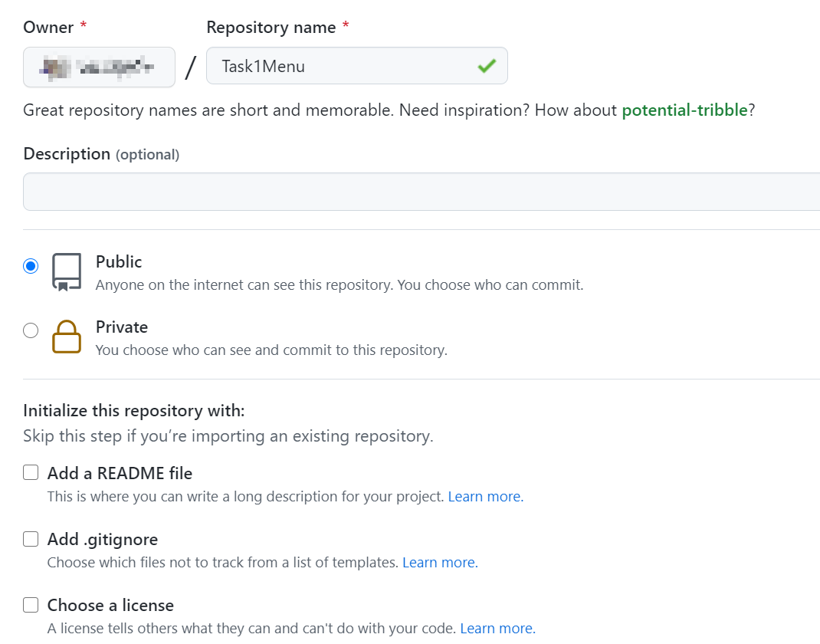This screenshot has width=820, height=644.
Task: Click the Repository name field containing Task1Menu
Action: [345, 67]
